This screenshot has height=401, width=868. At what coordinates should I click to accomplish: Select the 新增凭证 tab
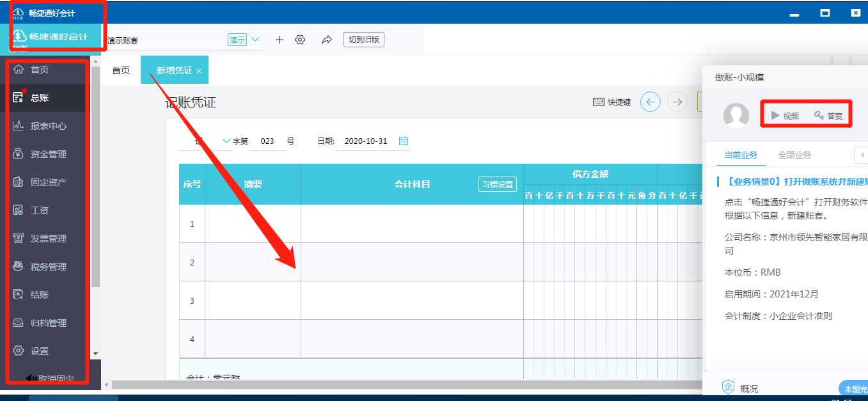point(175,70)
